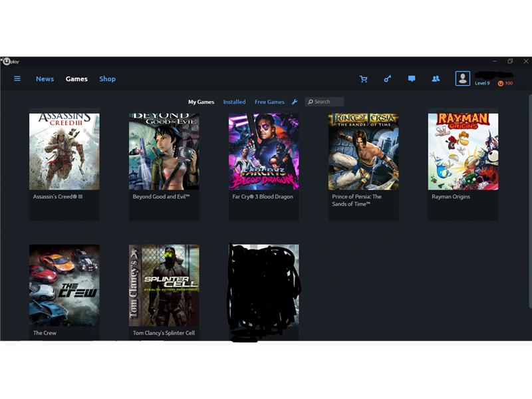This screenshot has width=532, height=399.
Task: Open Rayman Origins cover art
Action: pyautogui.click(x=463, y=152)
